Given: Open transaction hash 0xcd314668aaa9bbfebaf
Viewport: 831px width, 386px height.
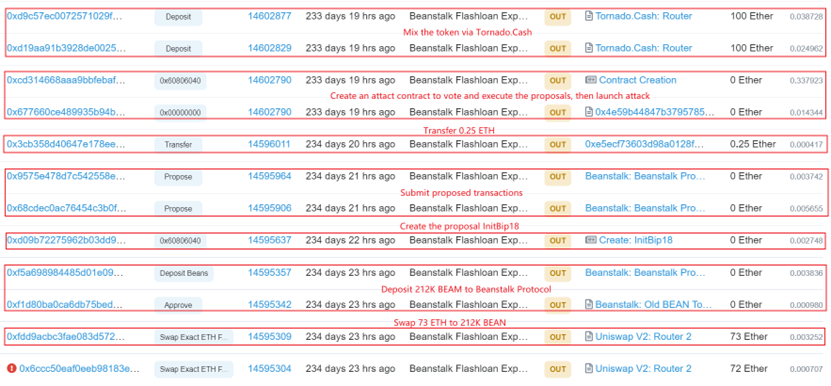Looking at the screenshot, I should point(67,80).
